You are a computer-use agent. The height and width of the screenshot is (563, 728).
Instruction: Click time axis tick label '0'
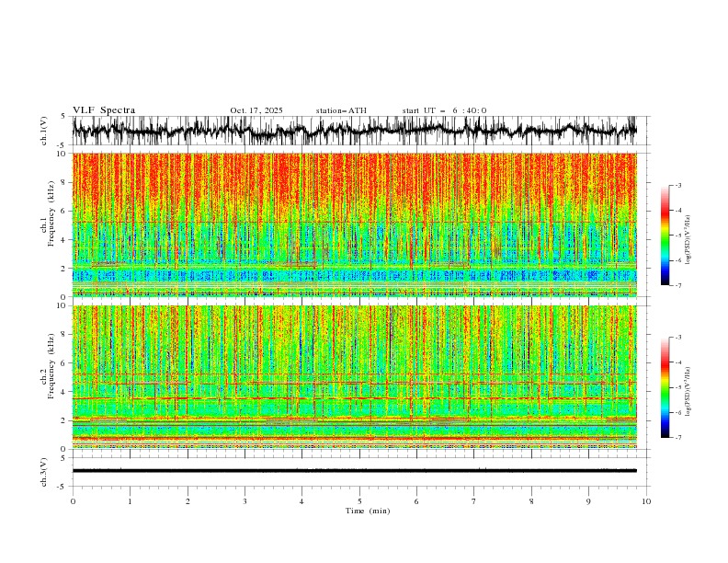pyautogui.click(x=73, y=501)
